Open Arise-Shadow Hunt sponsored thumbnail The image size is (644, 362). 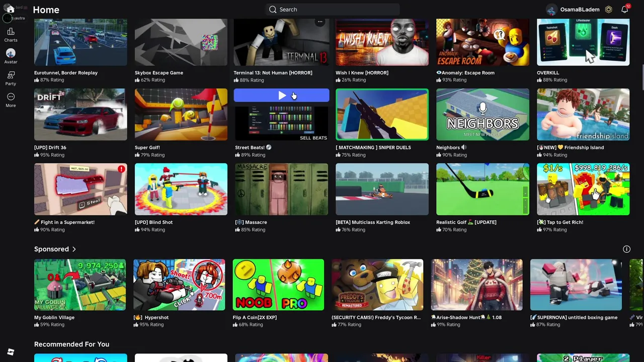click(476, 285)
